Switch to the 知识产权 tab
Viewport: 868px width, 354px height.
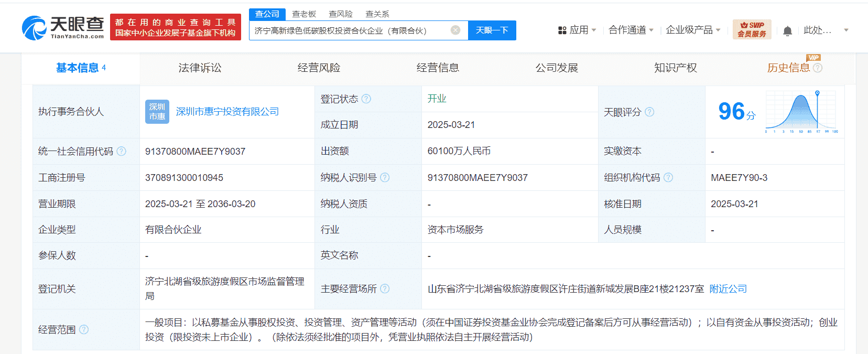coord(675,68)
